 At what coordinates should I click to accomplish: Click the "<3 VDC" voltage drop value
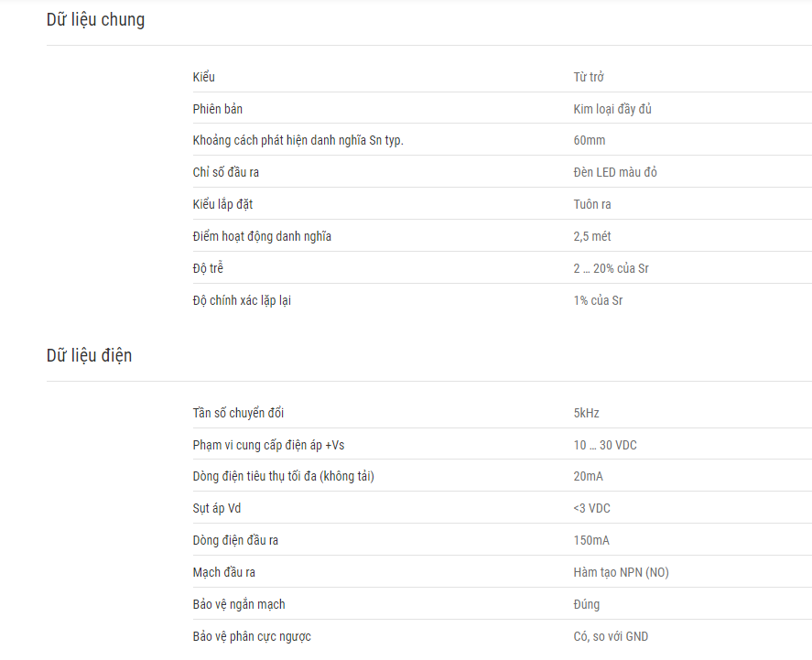(x=591, y=509)
